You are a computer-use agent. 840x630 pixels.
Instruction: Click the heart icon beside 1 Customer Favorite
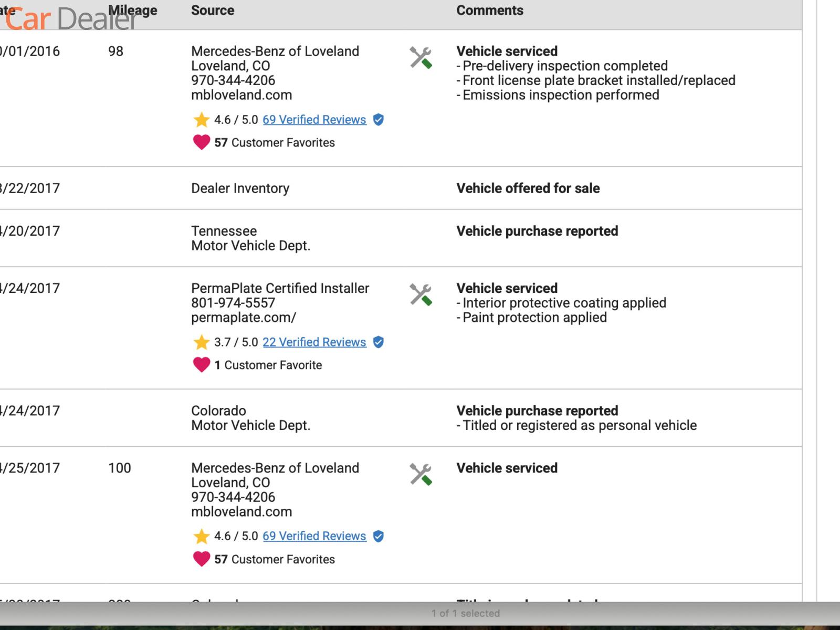pyautogui.click(x=201, y=365)
